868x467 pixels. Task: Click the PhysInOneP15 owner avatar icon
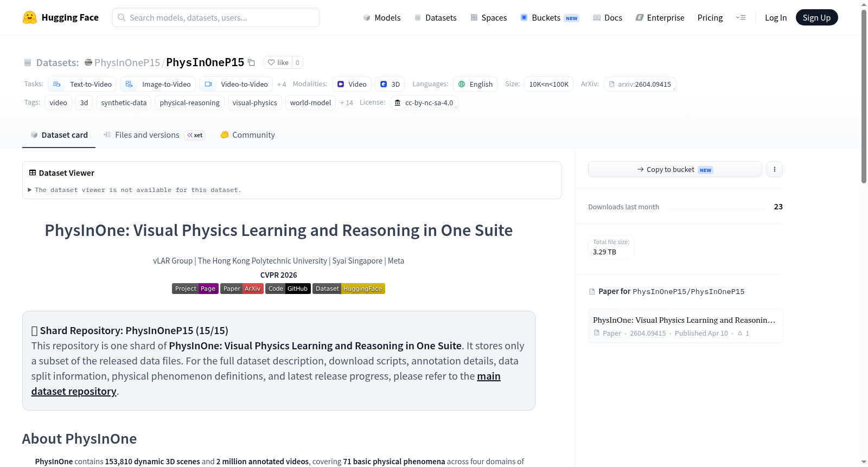click(88, 62)
